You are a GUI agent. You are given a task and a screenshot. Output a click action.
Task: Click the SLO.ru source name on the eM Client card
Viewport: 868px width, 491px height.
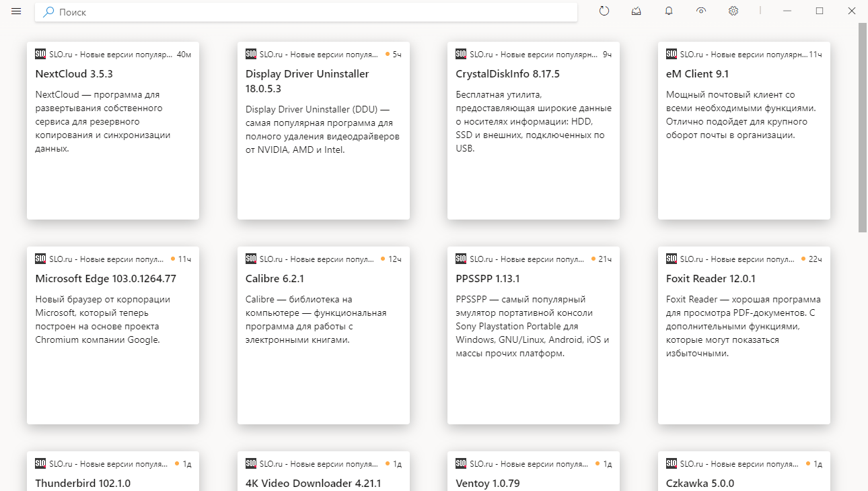tap(743, 54)
